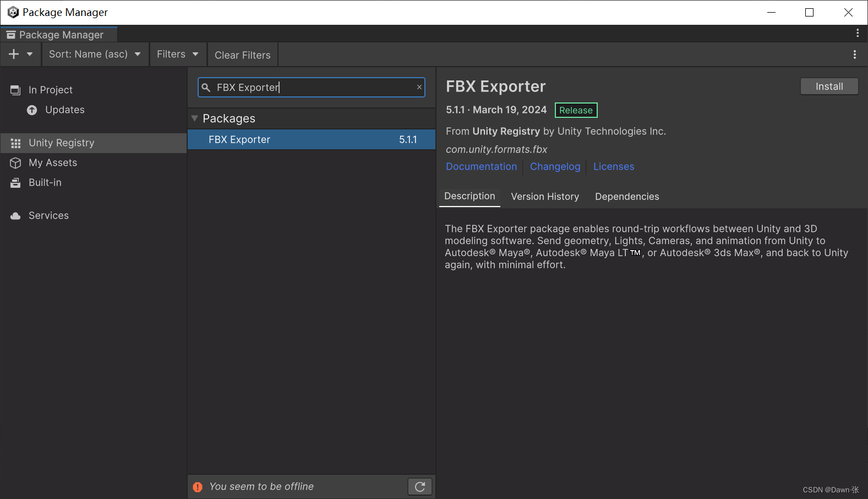Select Unity Registry in the sidebar

click(x=94, y=143)
